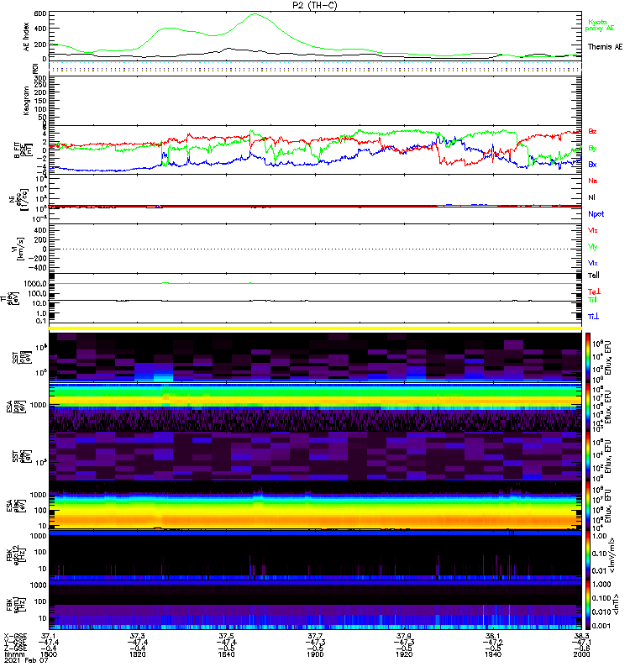Click the 1000.0 tick on Ti axis
This screenshot has height=672, width=630.
pyautogui.click(x=35, y=284)
